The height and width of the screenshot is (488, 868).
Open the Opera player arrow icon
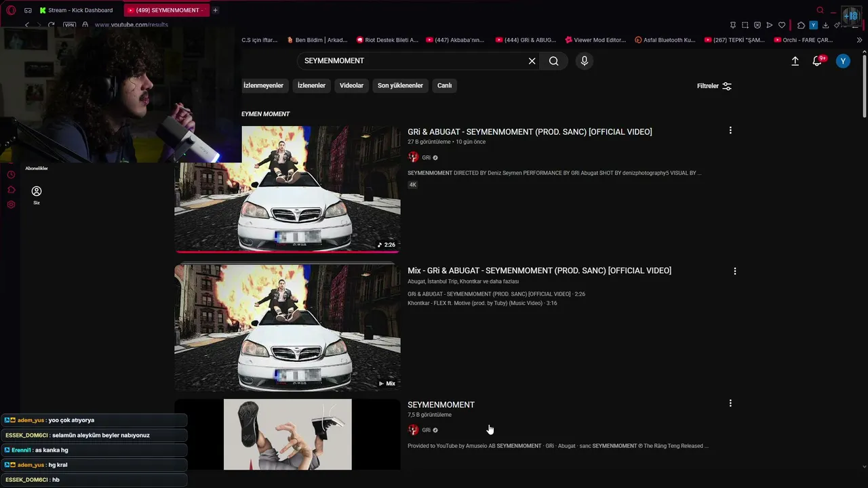(x=769, y=25)
